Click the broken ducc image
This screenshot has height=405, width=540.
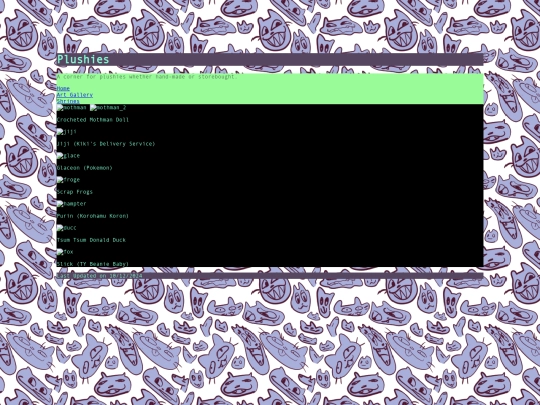pyautogui.click(x=67, y=228)
